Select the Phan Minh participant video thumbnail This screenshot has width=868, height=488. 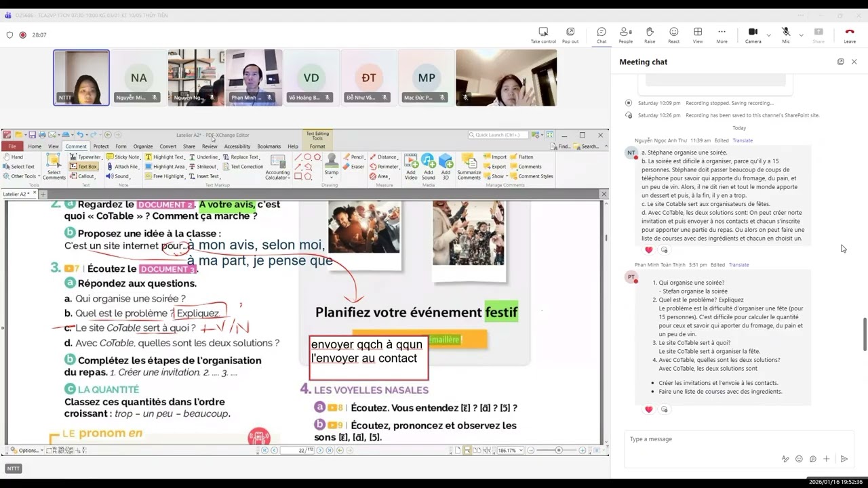pyautogui.click(x=254, y=77)
